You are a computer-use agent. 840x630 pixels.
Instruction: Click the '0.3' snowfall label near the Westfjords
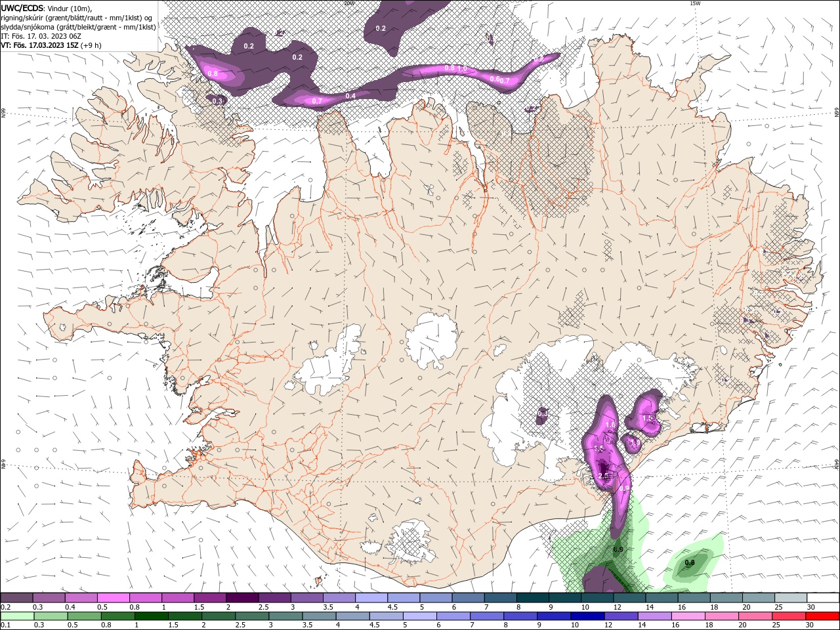point(217,101)
